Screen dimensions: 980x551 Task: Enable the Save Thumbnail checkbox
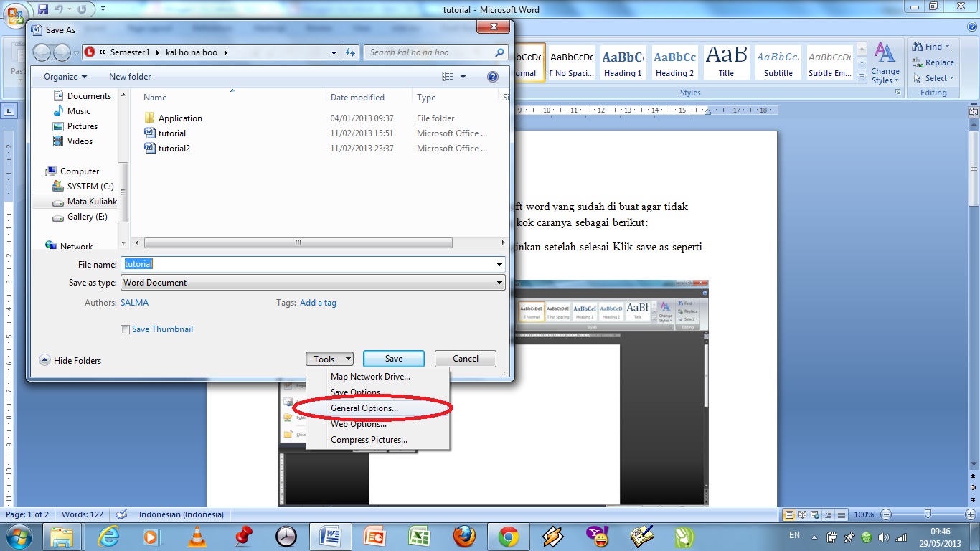pos(126,330)
